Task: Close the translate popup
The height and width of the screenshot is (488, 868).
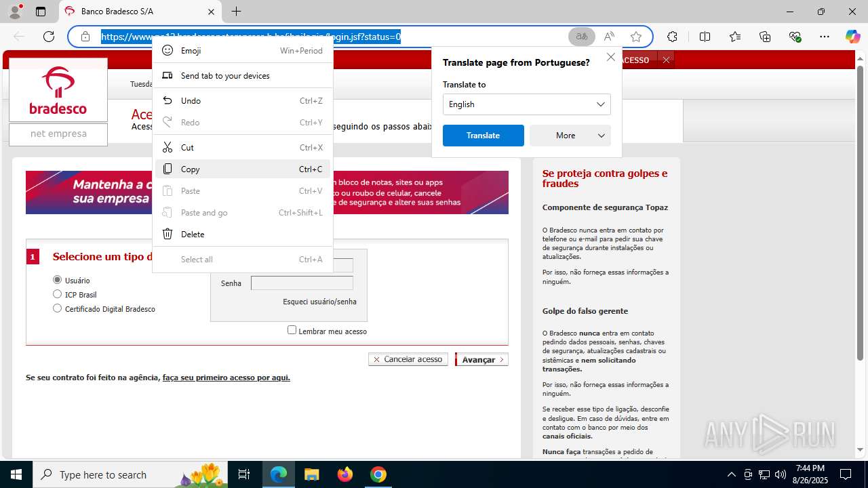Action: pyautogui.click(x=610, y=58)
